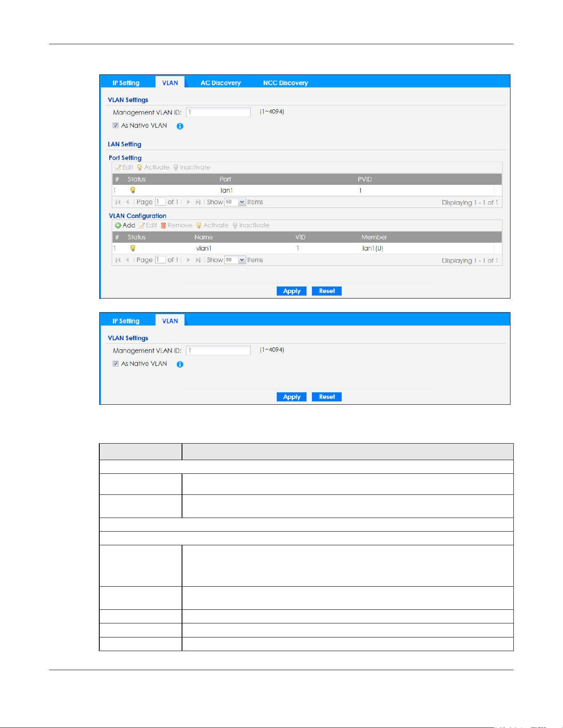
Task: Toggle As Native VLAN checkbox in lower panel
Action: pos(115,363)
